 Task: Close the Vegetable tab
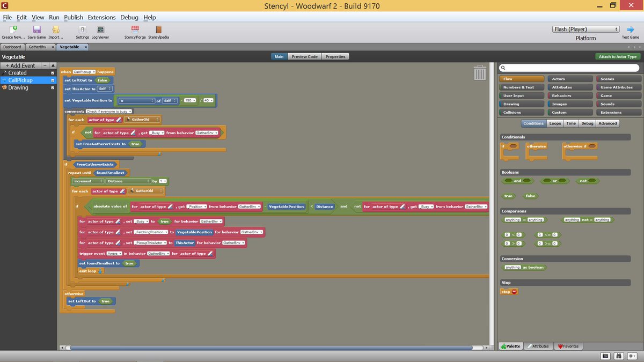pos(85,47)
